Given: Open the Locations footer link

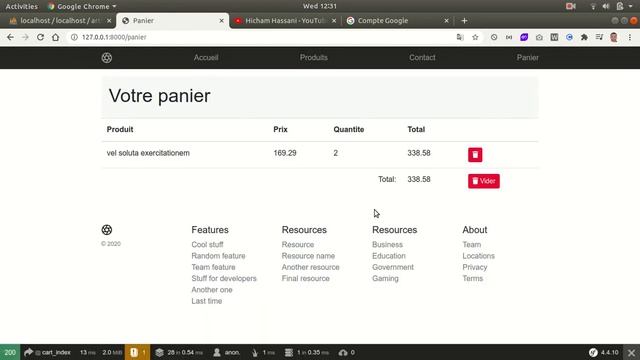Looking at the screenshot, I should coord(478,256).
